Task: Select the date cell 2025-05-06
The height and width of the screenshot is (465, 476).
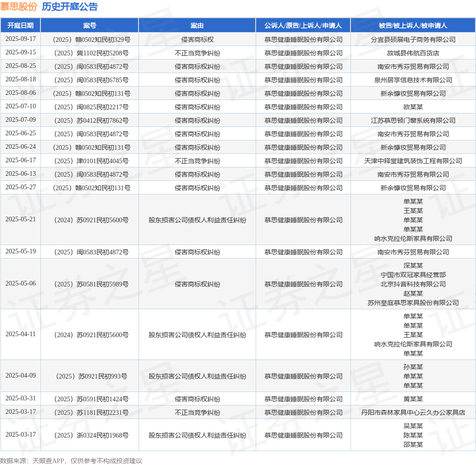Action: [x=20, y=283]
